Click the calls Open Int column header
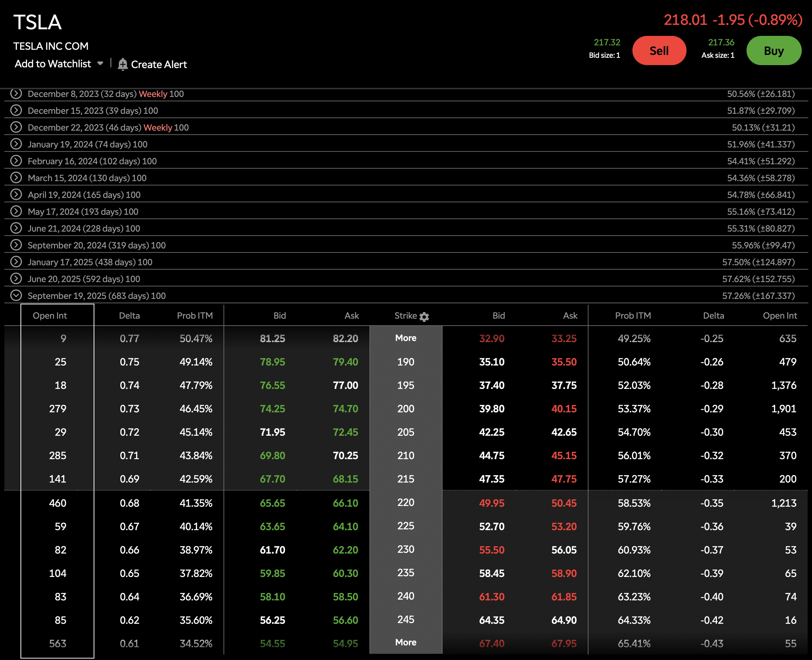Viewport: 812px width, 660px height. (x=50, y=316)
